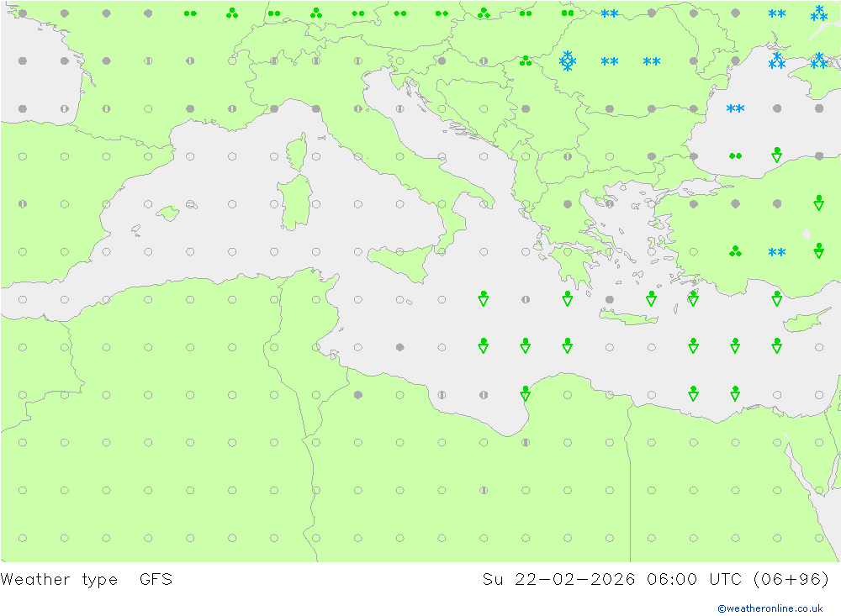Viewport: 841px width, 616px height.
Task: Click the green three-dot rain symbol beside the large snowflake
Action: [526, 61]
